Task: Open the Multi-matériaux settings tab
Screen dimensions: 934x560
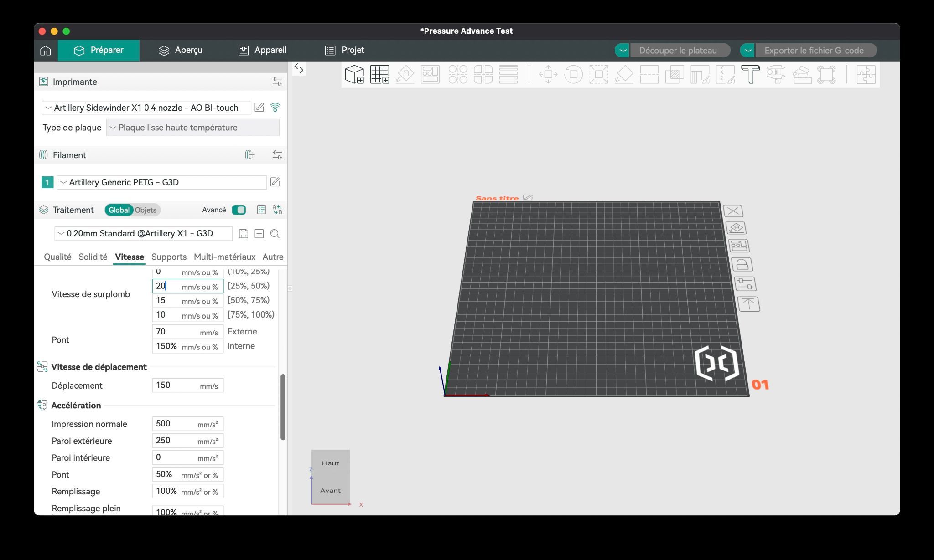Action: 224,257
